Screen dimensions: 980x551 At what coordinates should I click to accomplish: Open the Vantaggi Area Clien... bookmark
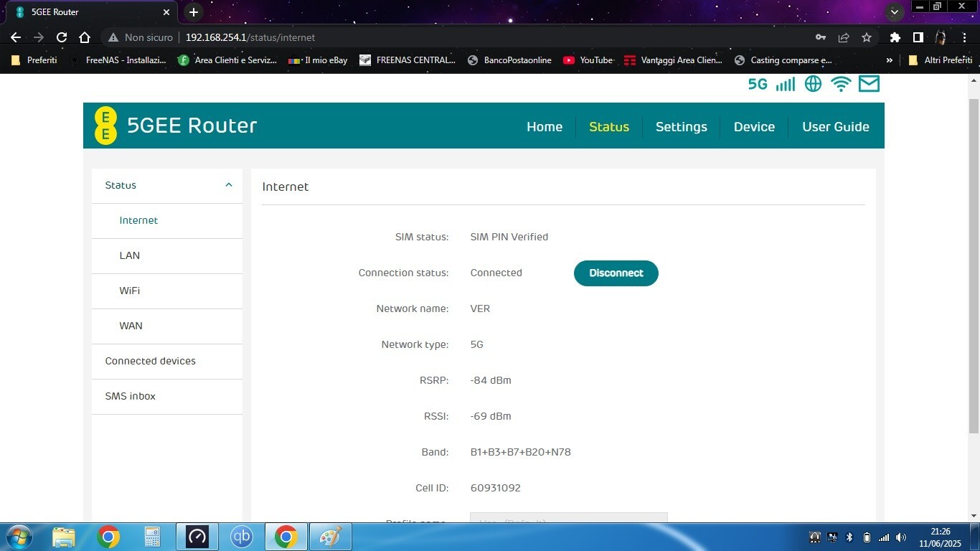pos(674,60)
